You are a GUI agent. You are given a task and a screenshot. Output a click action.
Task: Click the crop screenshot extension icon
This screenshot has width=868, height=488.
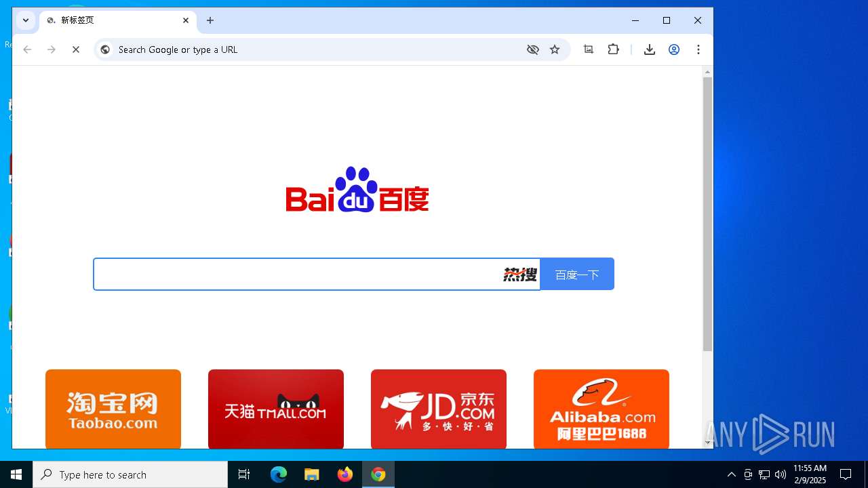589,49
